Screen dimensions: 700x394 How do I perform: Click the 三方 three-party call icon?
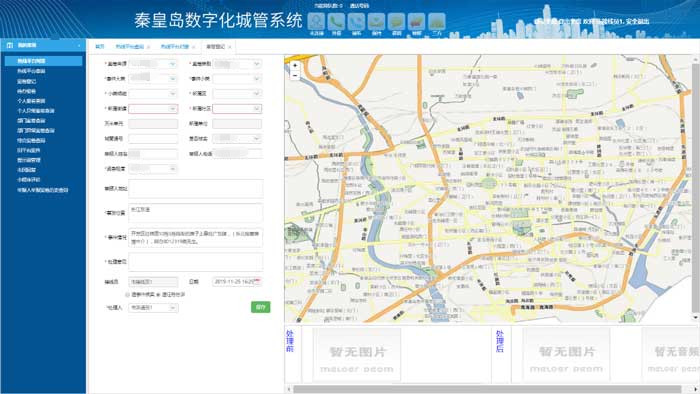437,21
